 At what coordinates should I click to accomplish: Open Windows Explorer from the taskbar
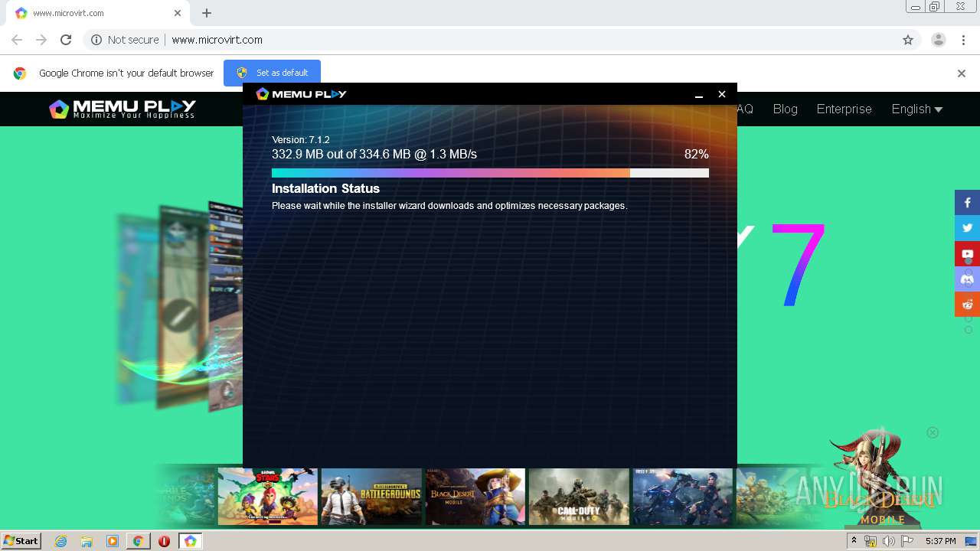point(87,541)
